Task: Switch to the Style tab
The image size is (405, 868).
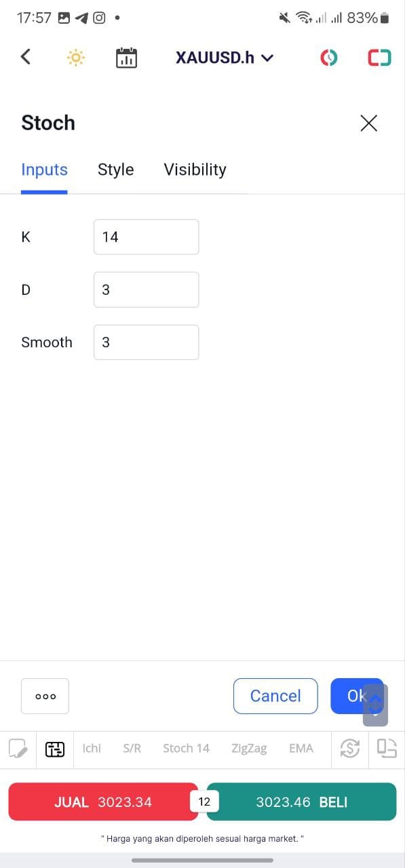Action: tap(116, 170)
